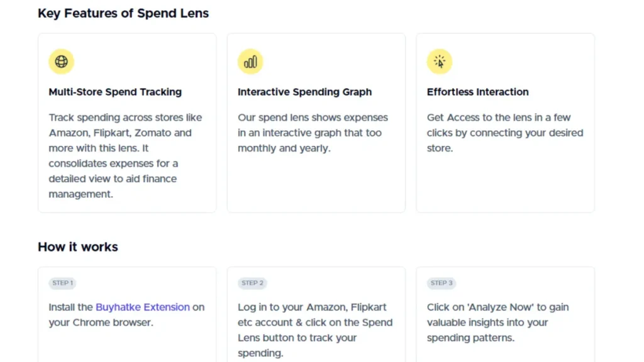
Task: Select the STEP 2 badge
Action: pos(252,283)
